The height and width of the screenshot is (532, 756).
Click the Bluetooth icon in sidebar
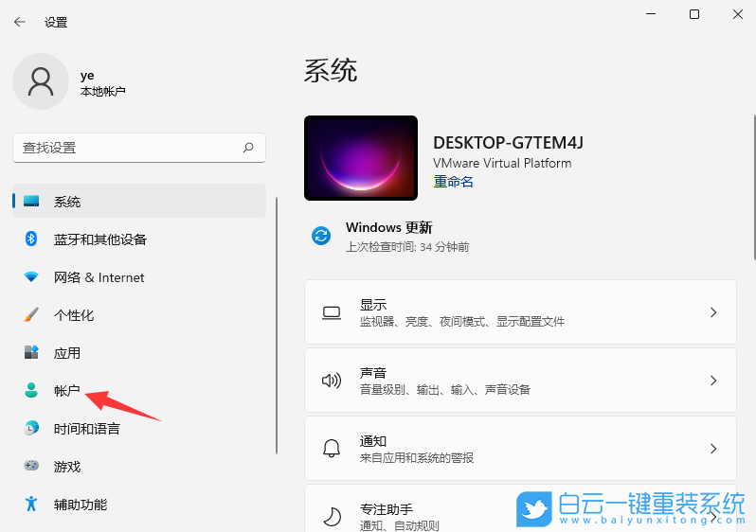(x=31, y=239)
